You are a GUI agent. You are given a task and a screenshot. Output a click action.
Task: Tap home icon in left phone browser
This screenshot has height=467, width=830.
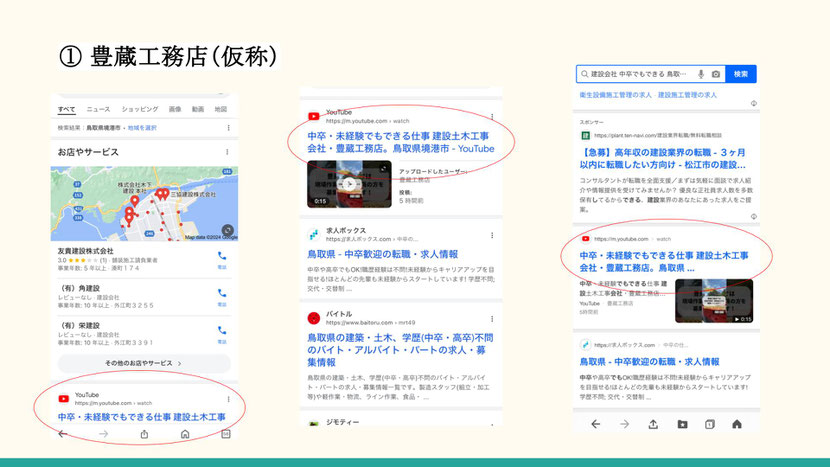(185, 434)
